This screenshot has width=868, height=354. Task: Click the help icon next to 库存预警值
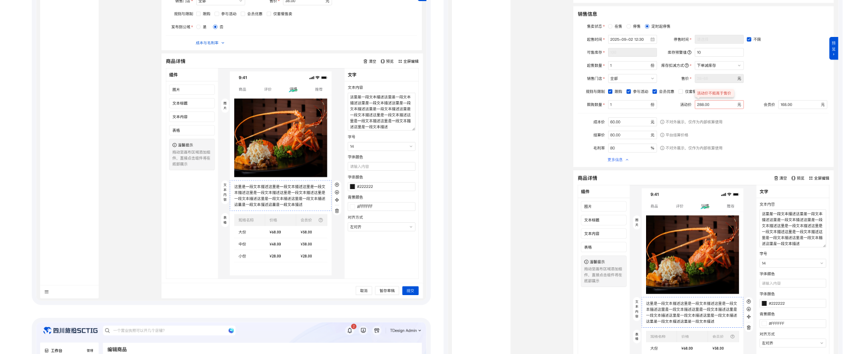pyautogui.click(x=689, y=52)
